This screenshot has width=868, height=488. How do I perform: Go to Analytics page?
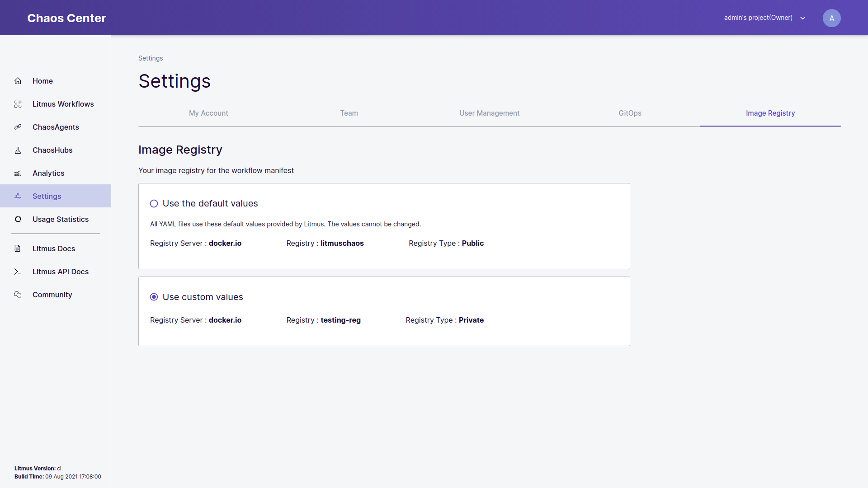coord(55,173)
